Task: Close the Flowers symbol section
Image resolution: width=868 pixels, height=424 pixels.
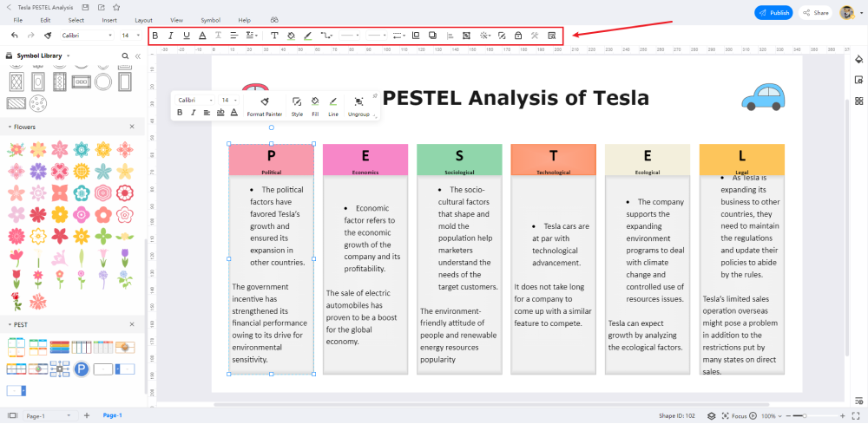Action: click(132, 127)
